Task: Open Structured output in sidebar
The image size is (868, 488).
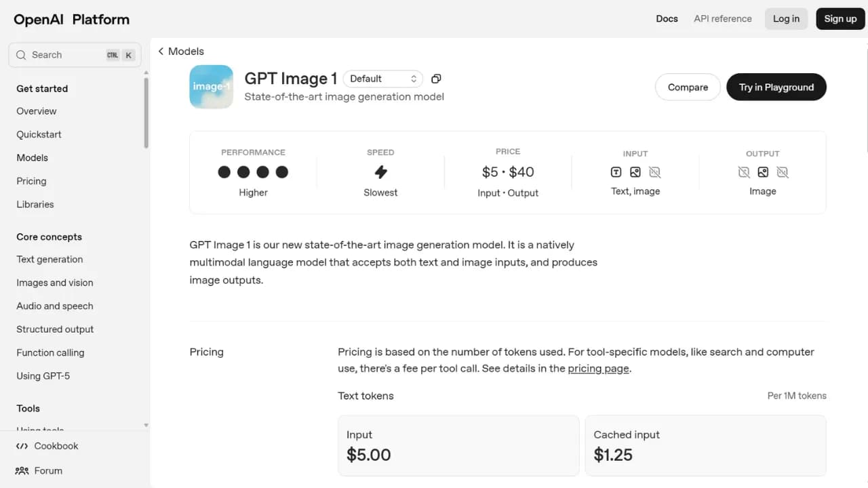Action: point(55,329)
